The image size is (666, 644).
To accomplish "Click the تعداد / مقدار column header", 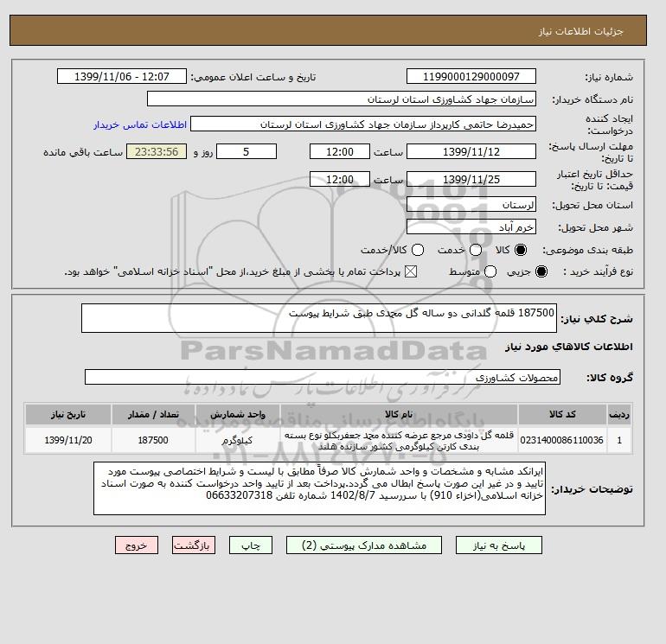I will click(x=153, y=414).
